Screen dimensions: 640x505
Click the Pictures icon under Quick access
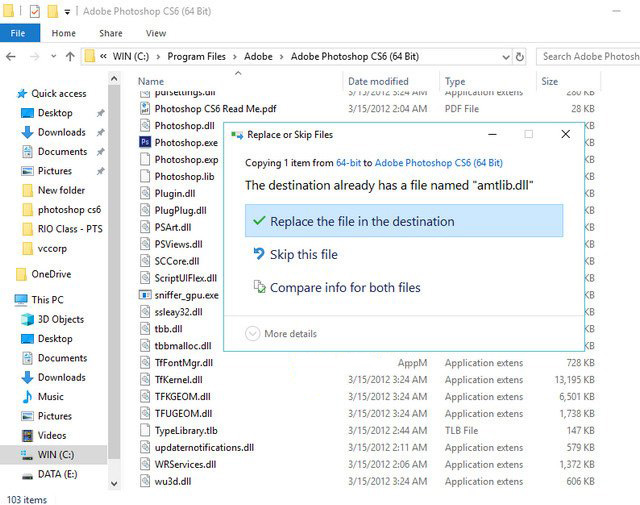pyautogui.click(x=27, y=171)
